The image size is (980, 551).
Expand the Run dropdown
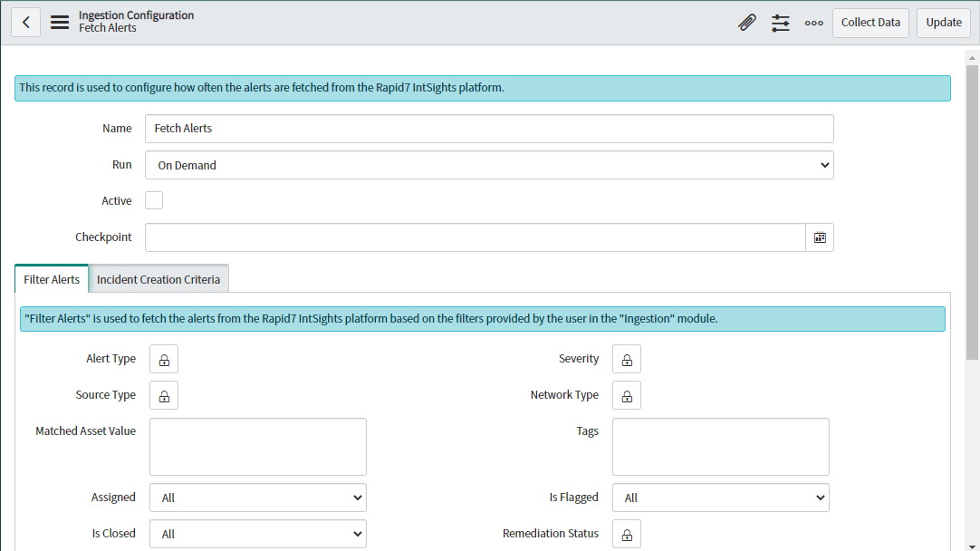489,165
